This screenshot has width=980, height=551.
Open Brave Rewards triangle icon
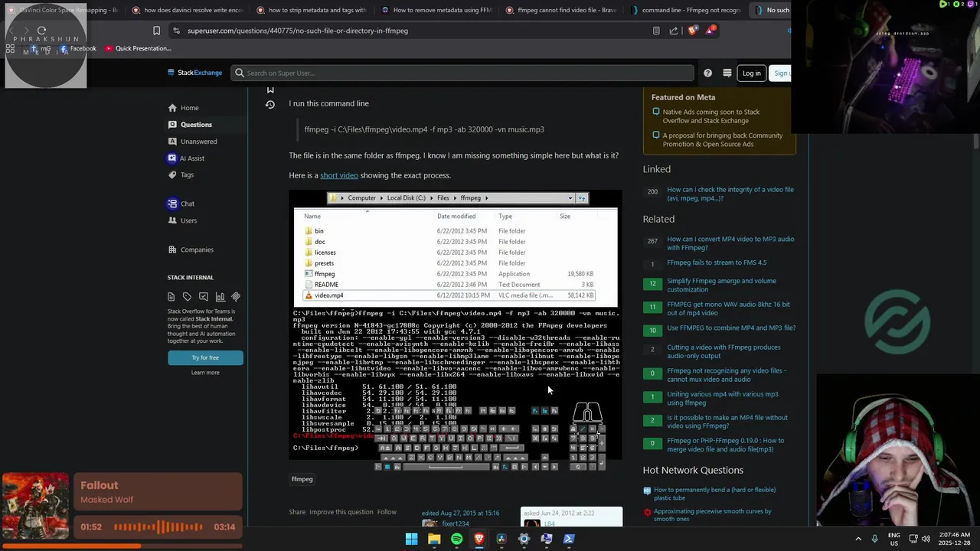(710, 31)
